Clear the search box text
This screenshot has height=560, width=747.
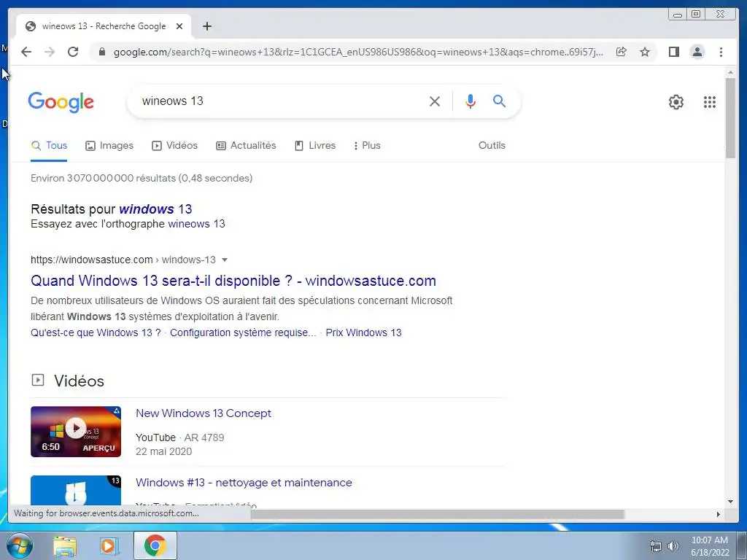tap(435, 101)
